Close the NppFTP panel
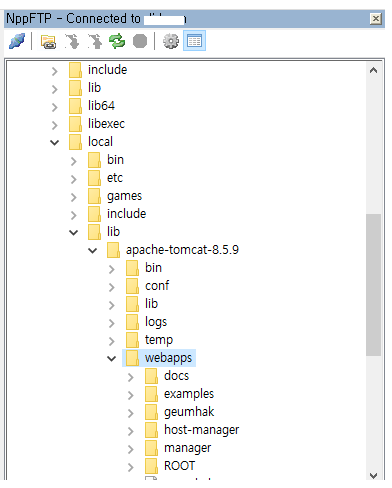The image size is (392, 488). point(376,19)
